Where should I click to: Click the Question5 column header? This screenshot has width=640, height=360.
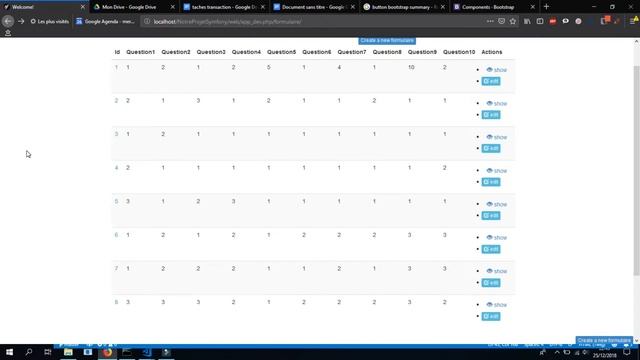281,52
